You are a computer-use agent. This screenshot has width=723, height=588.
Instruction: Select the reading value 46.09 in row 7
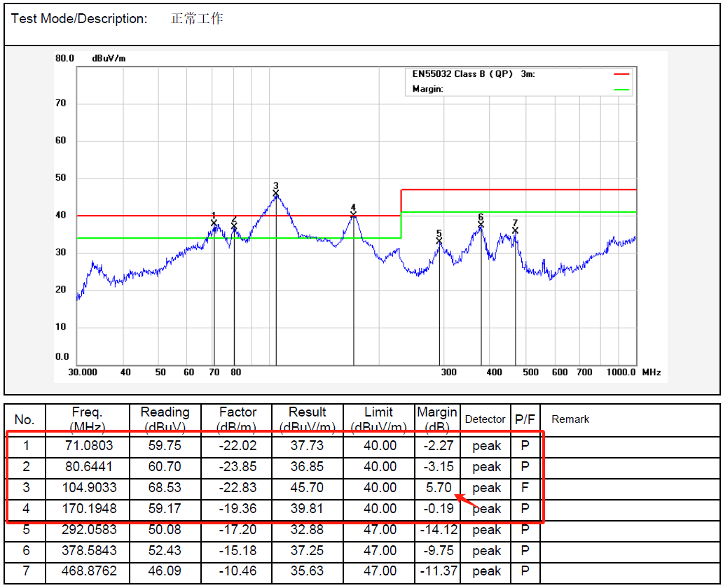165,572
